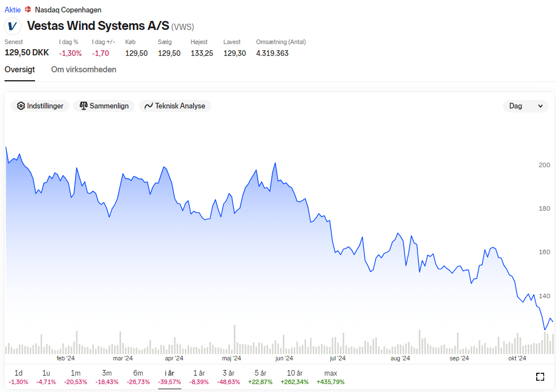Select the 3 år time range
The image size is (556, 392).
228,377
